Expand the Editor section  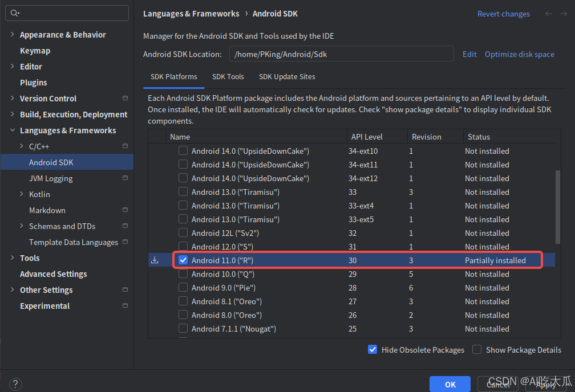[x=13, y=66]
